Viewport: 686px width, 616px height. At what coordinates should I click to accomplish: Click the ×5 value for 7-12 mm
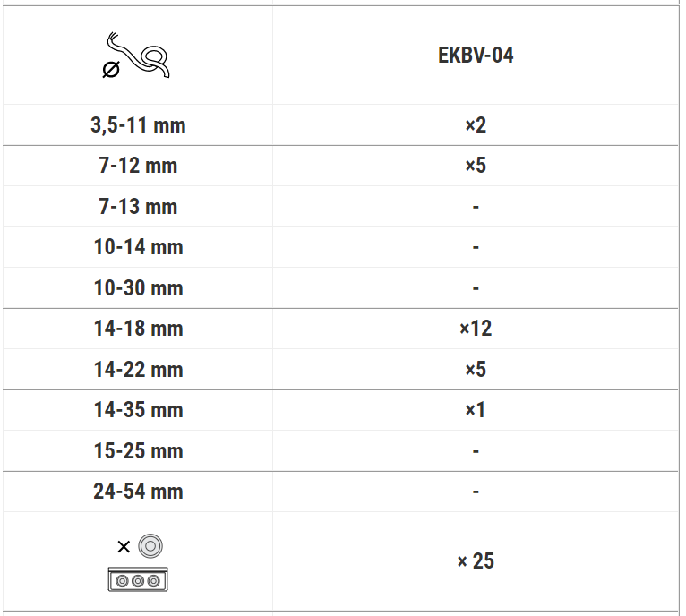pos(476,166)
